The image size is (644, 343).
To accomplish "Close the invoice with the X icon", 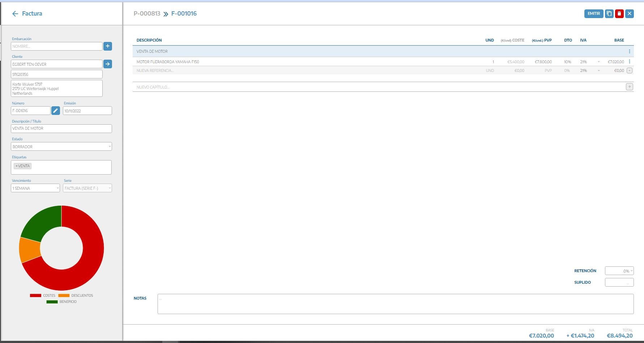I will pyautogui.click(x=630, y=14).
